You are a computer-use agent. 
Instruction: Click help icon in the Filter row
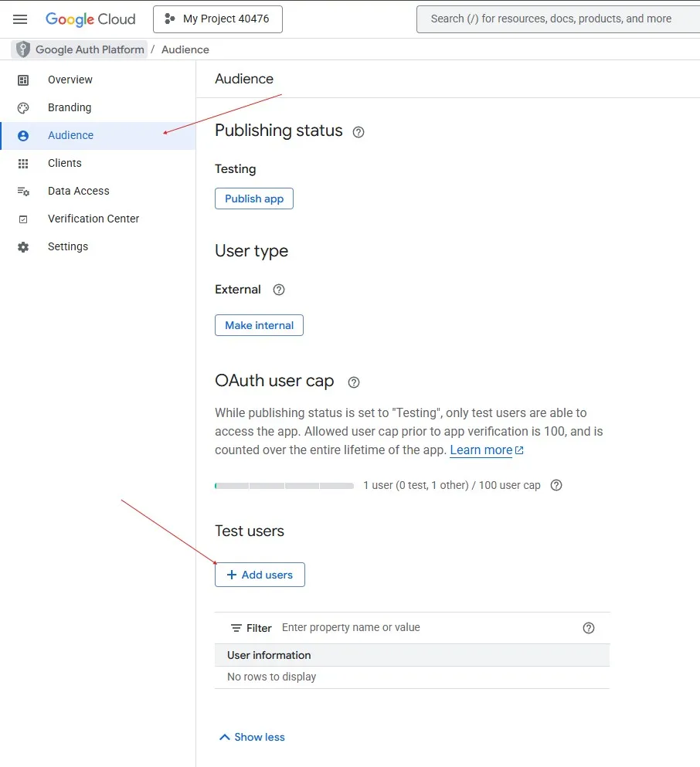pos(589,628)
